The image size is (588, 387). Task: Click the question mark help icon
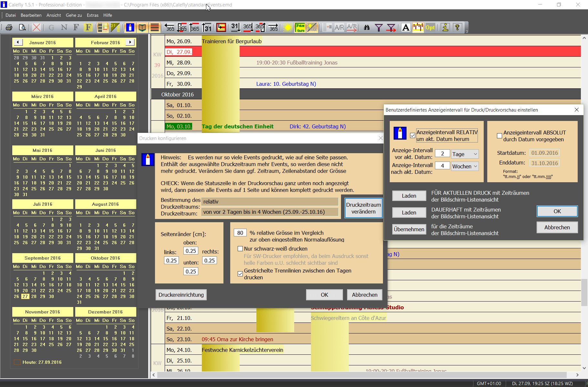[x=457, y=27]
